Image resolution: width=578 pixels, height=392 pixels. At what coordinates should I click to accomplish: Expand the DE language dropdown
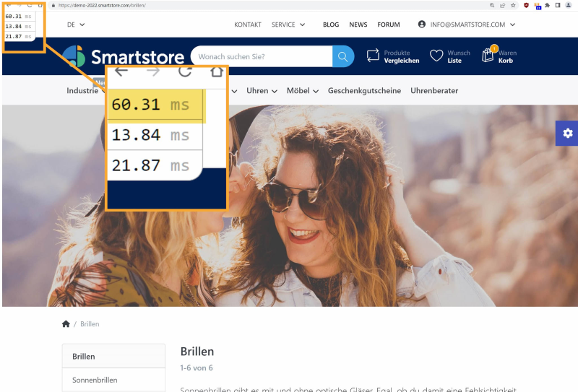pyautogui.click(x=76, y=25)
